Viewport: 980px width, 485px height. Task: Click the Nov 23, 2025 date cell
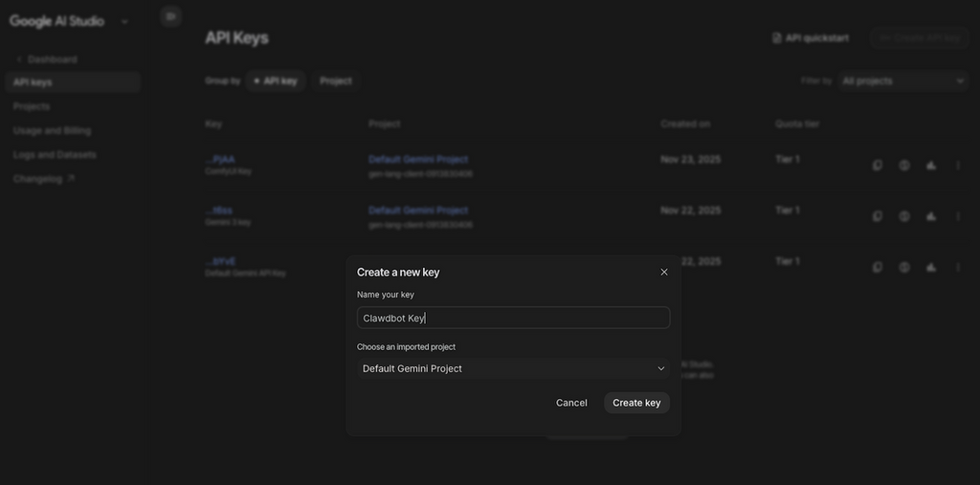691,160
